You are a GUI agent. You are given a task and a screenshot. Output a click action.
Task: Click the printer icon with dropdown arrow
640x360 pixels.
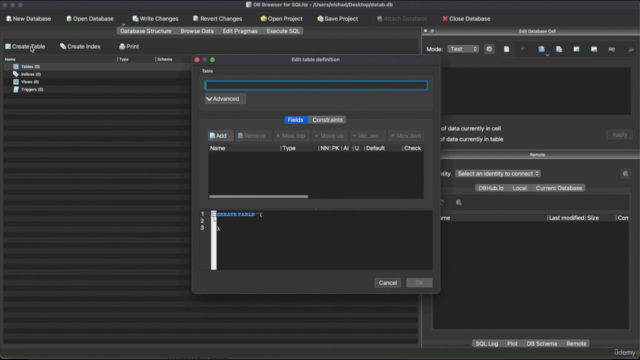[542, 50]
